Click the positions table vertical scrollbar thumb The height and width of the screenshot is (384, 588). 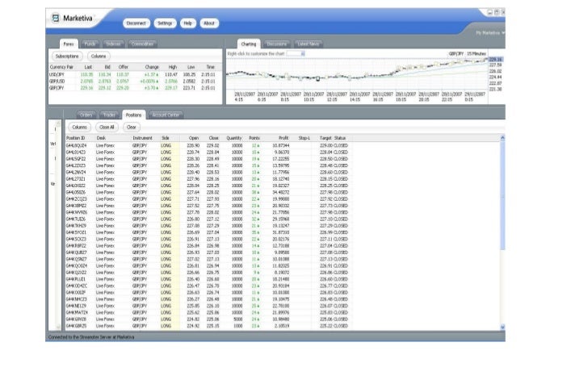click(502, 197)
